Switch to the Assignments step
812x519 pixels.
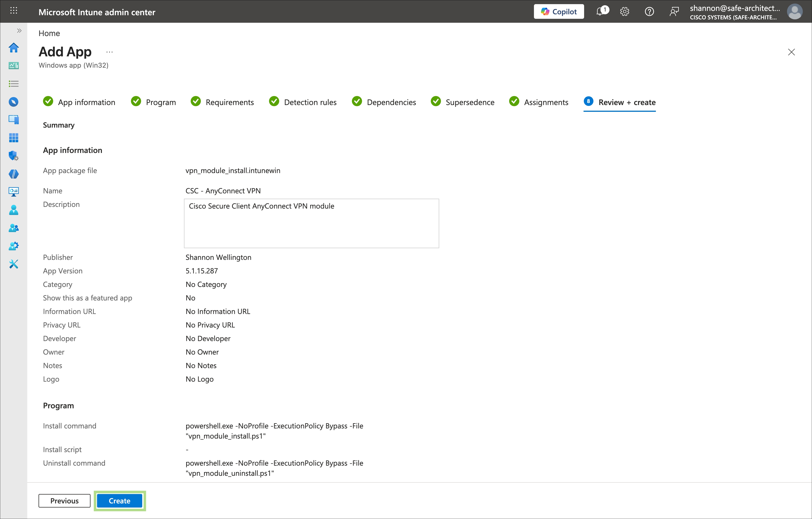pos(539,102)
